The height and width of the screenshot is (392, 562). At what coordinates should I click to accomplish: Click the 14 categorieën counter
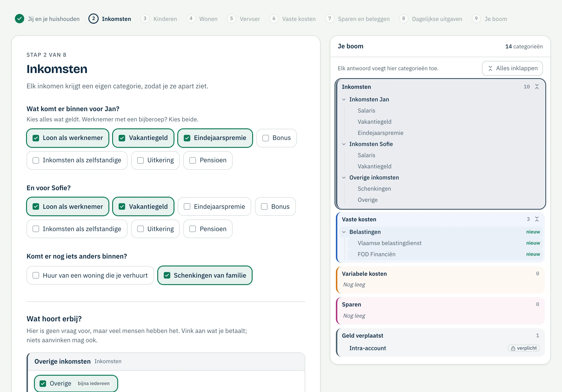524,47
